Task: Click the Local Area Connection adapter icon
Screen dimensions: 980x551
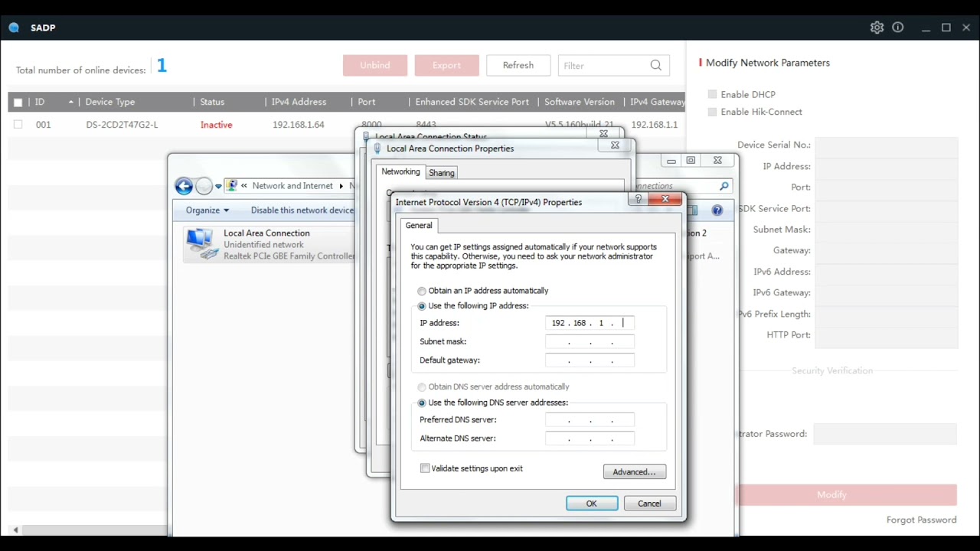Action: (x=201, y=244)
